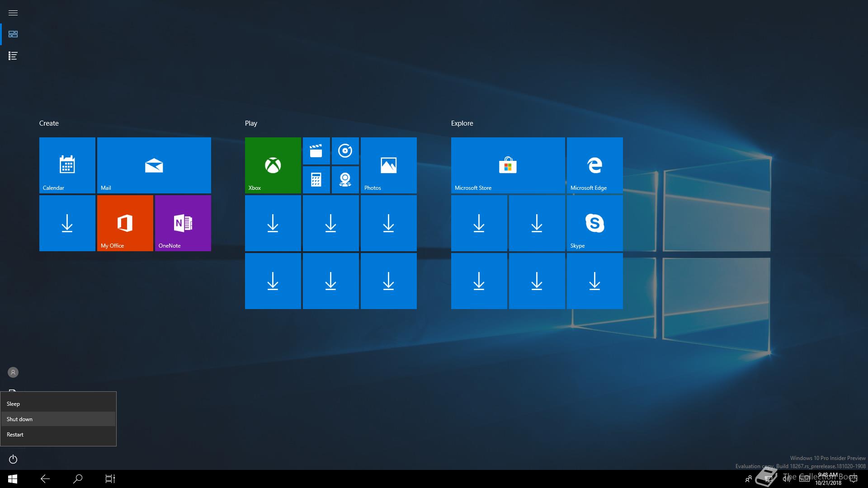Click the download tile directly below Photos
Image resolution: width=868 pixels, height=488 pixels.
coord(389,223)
